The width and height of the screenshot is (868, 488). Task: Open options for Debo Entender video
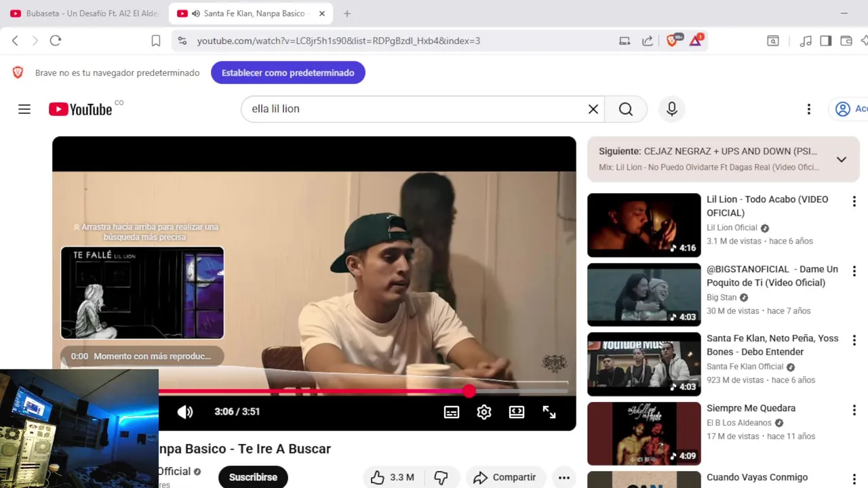click(854, 340)
